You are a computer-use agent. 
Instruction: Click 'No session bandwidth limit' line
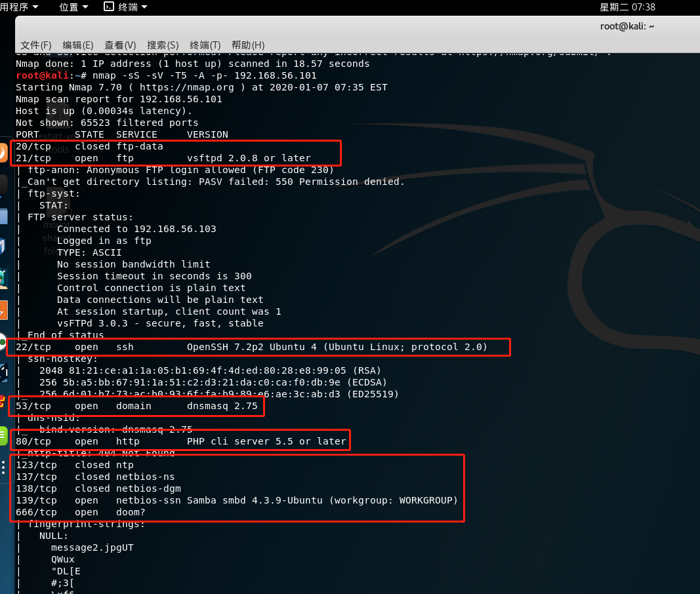(133, 264)
